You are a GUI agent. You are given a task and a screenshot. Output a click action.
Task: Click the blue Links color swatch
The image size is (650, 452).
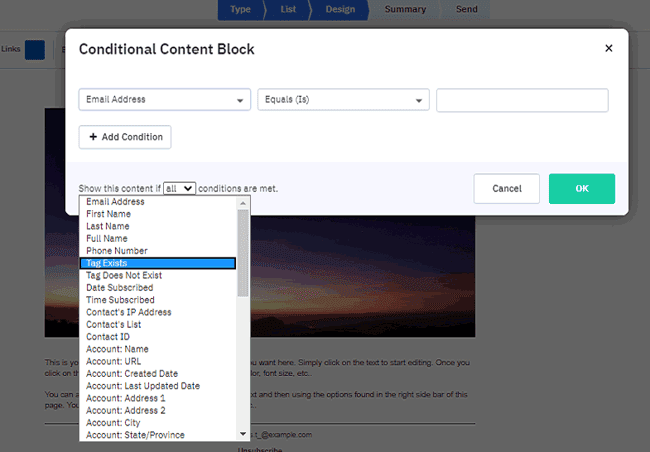tap(35, 49)
